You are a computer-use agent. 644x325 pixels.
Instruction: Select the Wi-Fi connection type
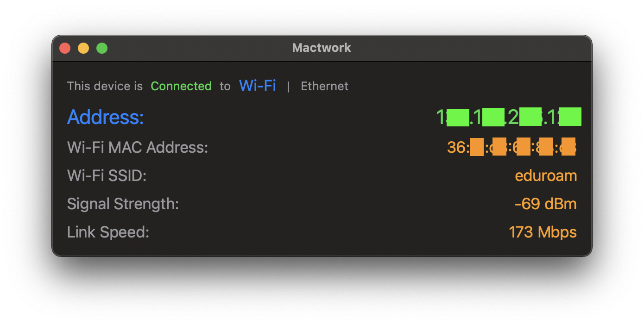point(257,86)
